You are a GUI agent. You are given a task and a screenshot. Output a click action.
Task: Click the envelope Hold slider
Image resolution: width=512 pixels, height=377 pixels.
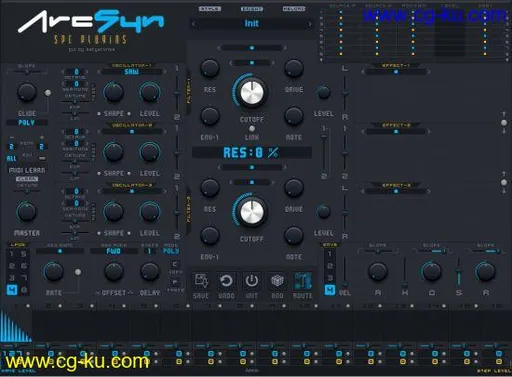tap(405, 272)
